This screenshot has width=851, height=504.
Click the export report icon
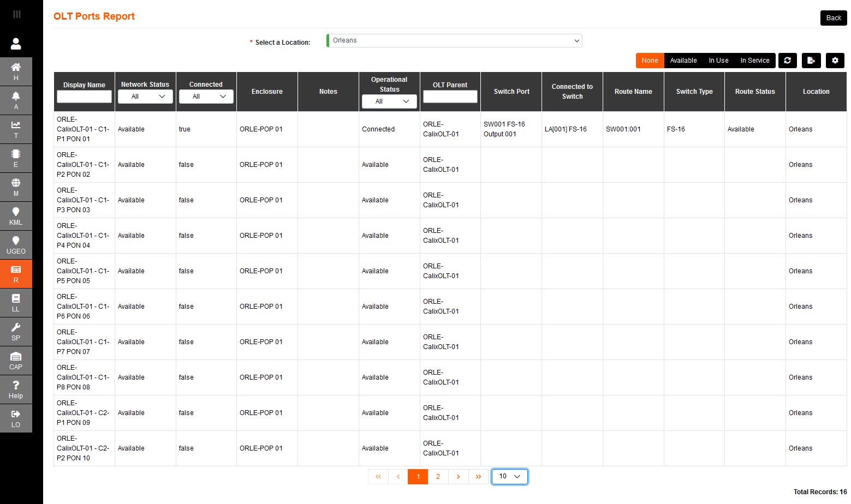[x=811, y=61]
